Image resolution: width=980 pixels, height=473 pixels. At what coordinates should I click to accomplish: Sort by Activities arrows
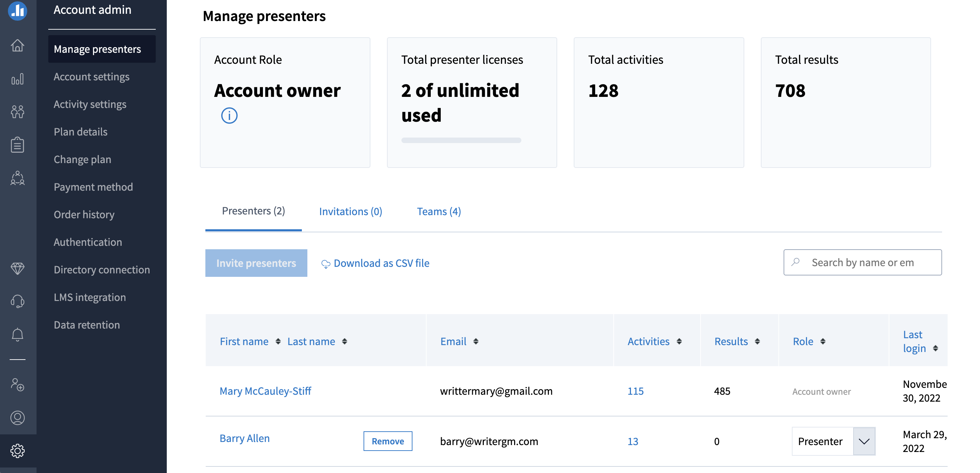[679, 341]
